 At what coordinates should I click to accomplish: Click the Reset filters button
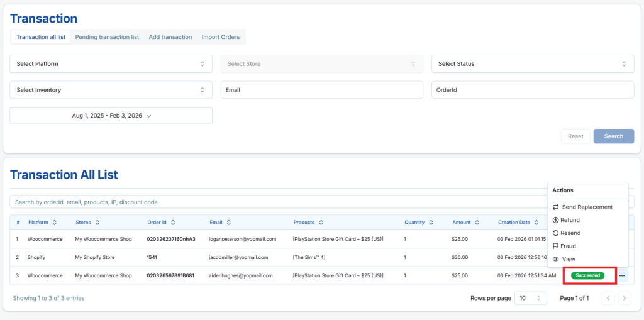pos(575,136)
